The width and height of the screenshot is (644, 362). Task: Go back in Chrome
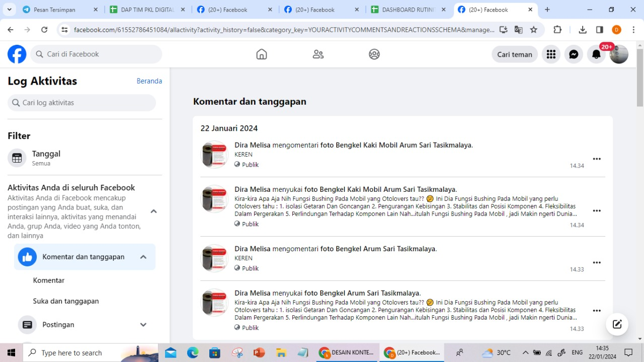[x=11, y=30]
